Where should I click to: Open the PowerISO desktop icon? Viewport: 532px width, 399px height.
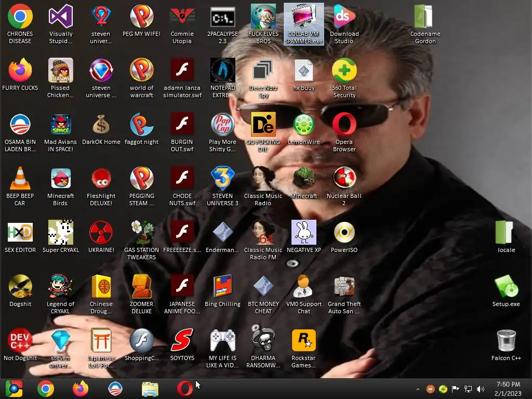(344, 232)
